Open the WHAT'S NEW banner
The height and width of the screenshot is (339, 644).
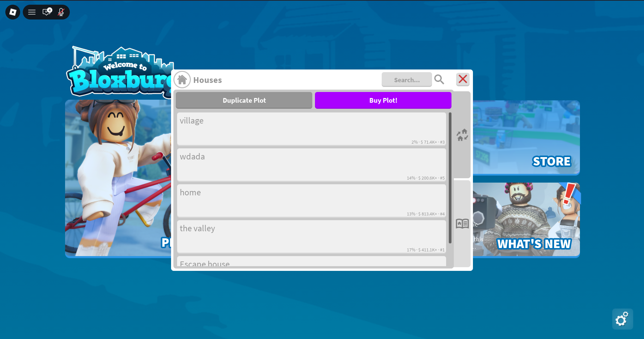[526, 220]
